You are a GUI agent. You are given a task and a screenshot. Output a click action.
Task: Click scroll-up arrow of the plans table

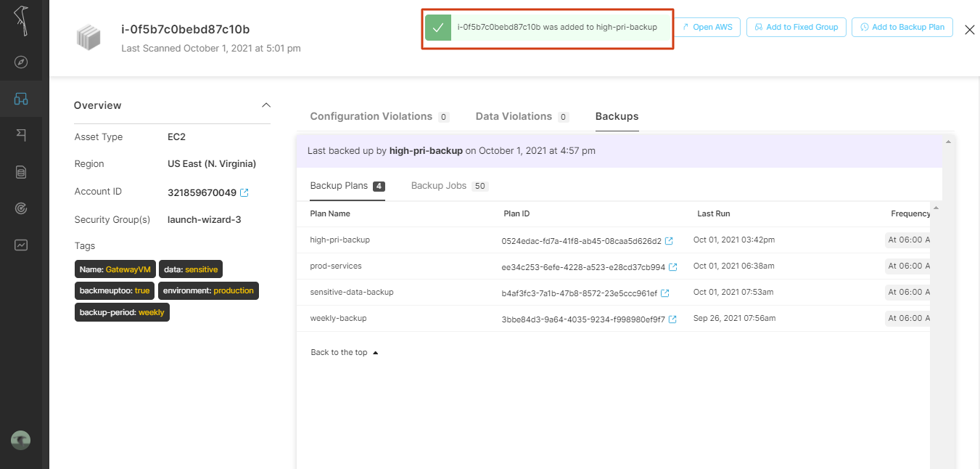click(x=936, y=208)
